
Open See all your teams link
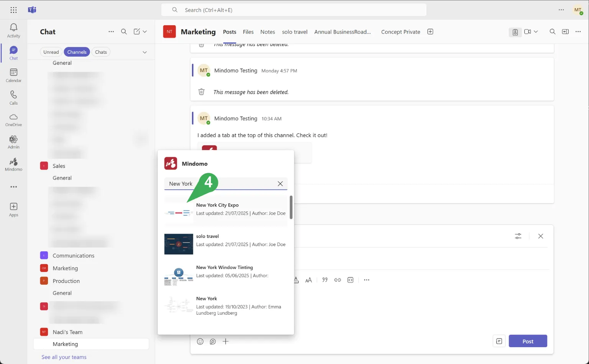[x=64, y=357]
